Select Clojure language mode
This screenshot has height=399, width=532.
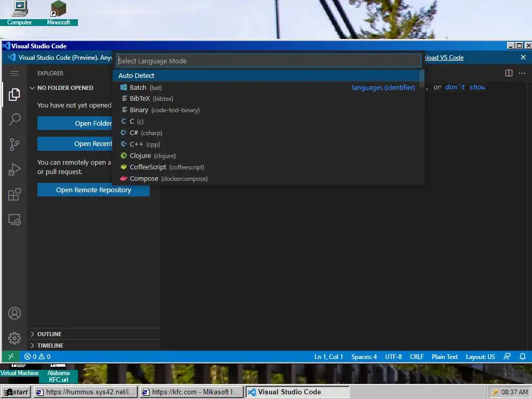[267, 156]
